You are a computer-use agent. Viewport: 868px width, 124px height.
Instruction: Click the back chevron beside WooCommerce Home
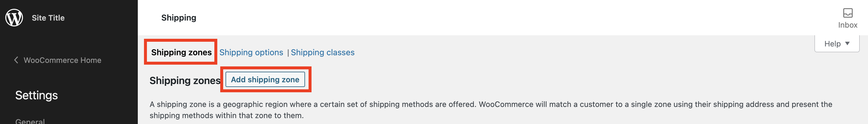(16, 60)
